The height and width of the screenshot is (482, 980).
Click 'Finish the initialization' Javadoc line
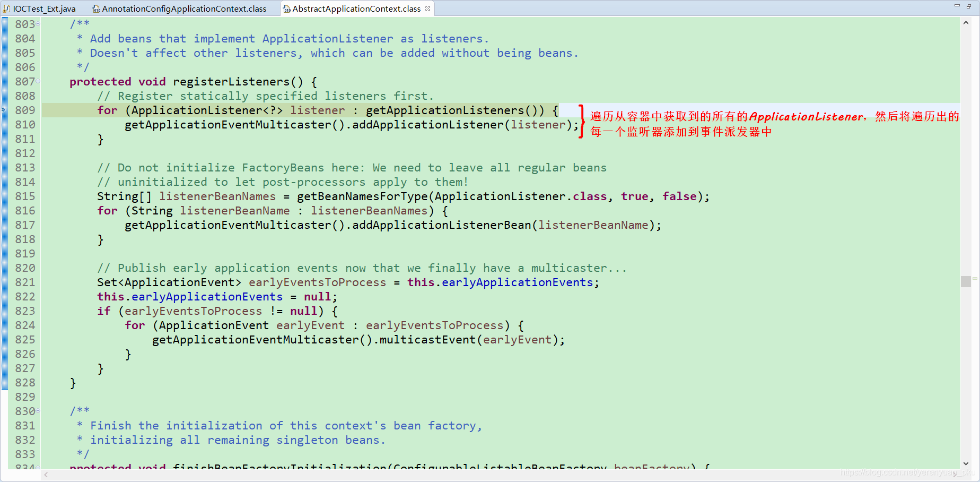click(279, 426)
